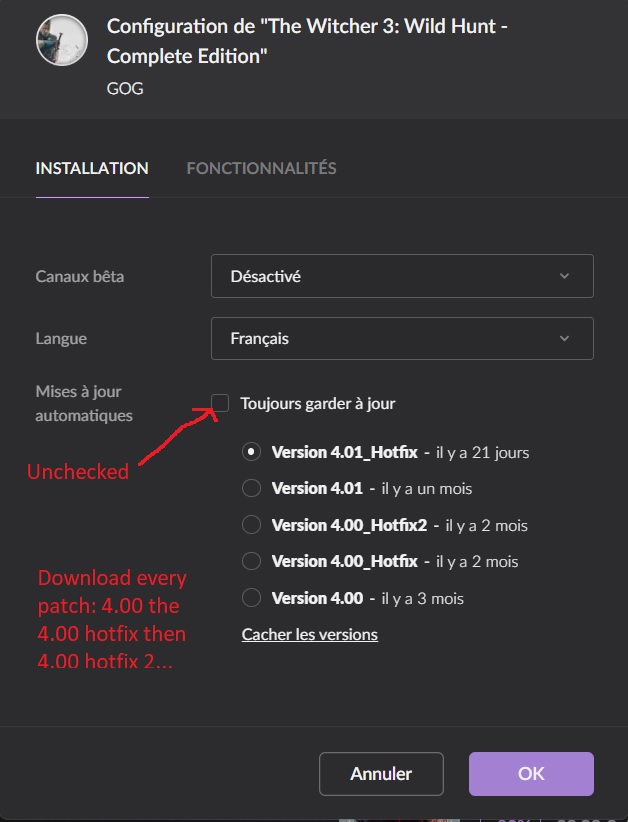Cancel using the Annuler button
628x822 pixels.
click(x=381, y=774)
